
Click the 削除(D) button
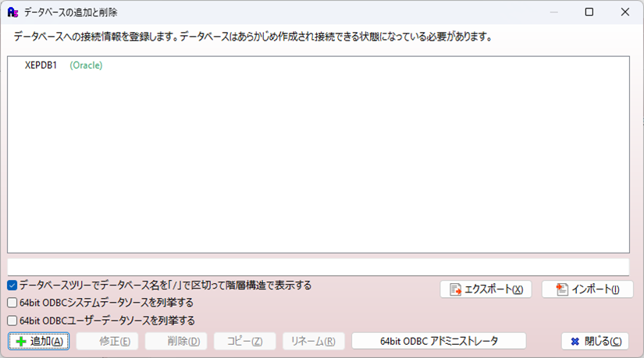176,341
